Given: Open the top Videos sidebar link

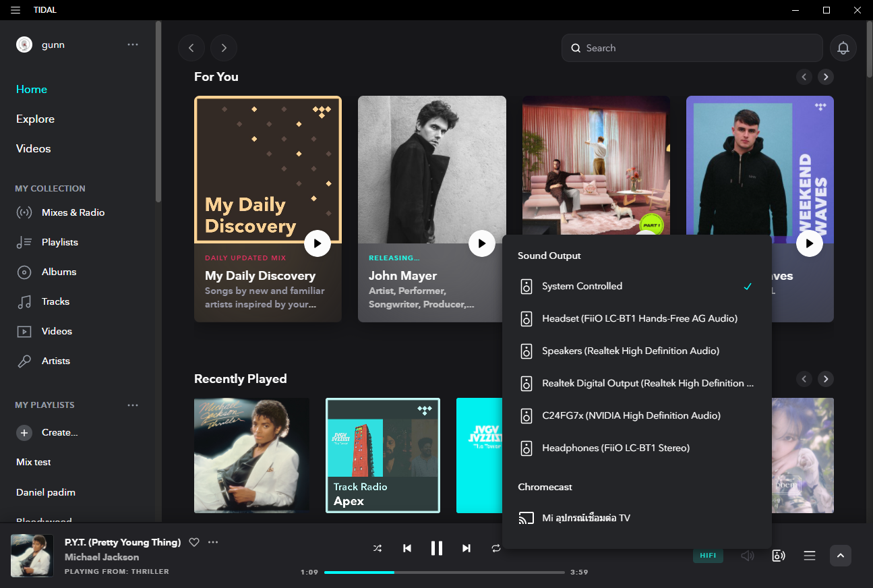Looking at the screenshot, I should click(x=34, y=148).
